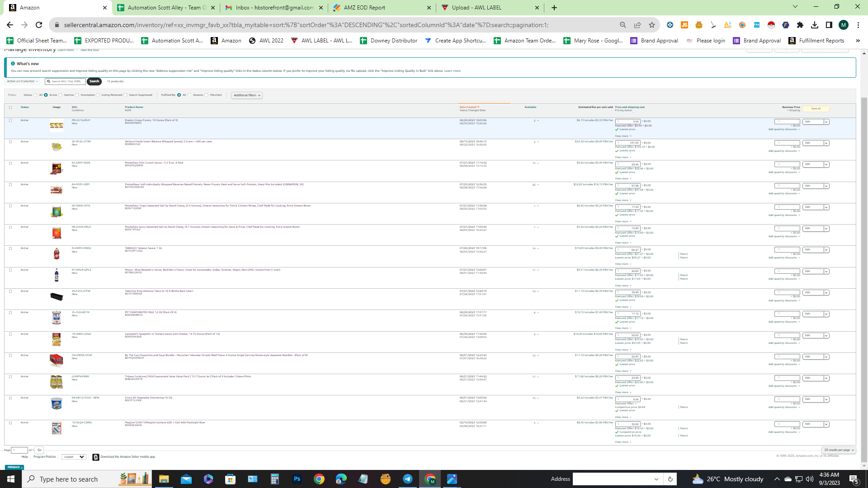Viewport: 868px width, 488px height.
Task: Open Telegram from the taskbar
Action: pos(408,479)
